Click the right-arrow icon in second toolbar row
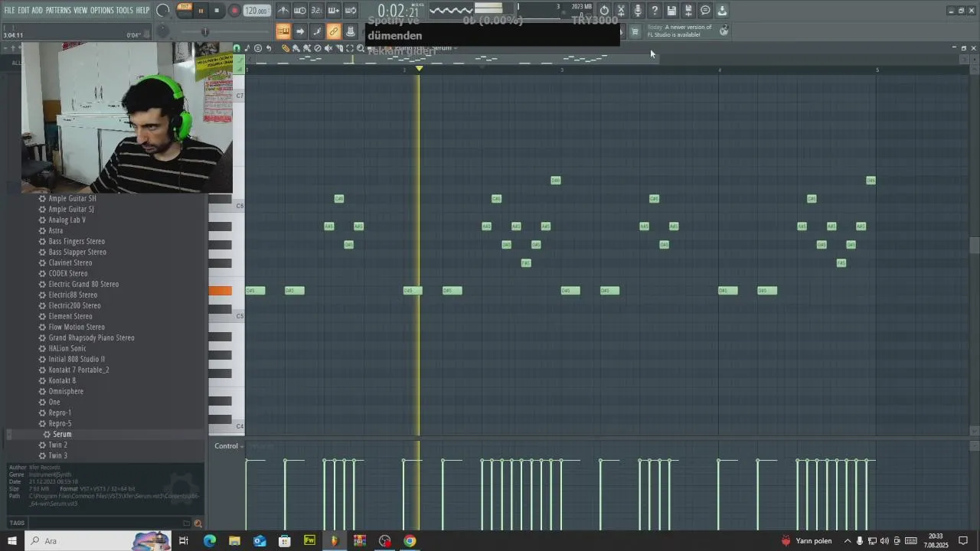Screen dimensions: 980x551 pyautogui.click(x=300, y=31)
